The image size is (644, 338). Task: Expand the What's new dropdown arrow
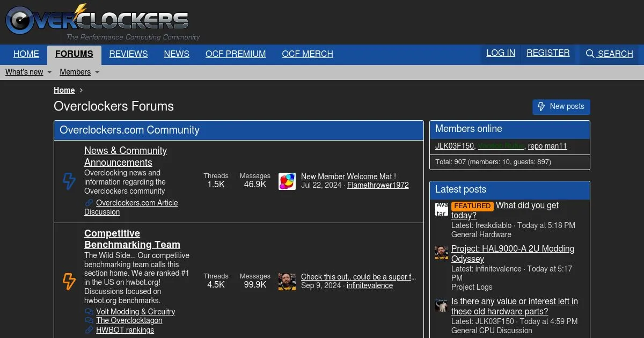pos(49,72)
